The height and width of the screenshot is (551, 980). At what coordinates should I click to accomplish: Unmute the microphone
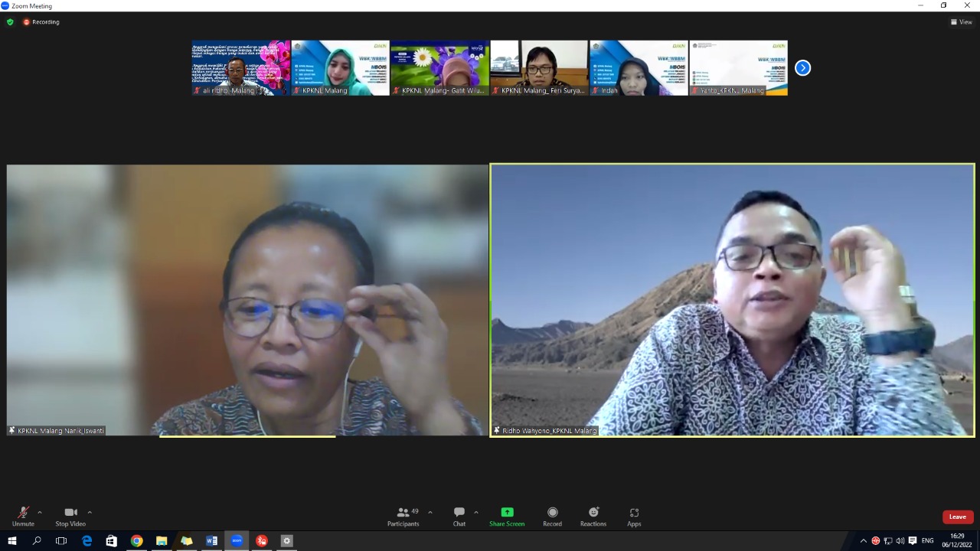pyautogui.click(x=23, y=516)
